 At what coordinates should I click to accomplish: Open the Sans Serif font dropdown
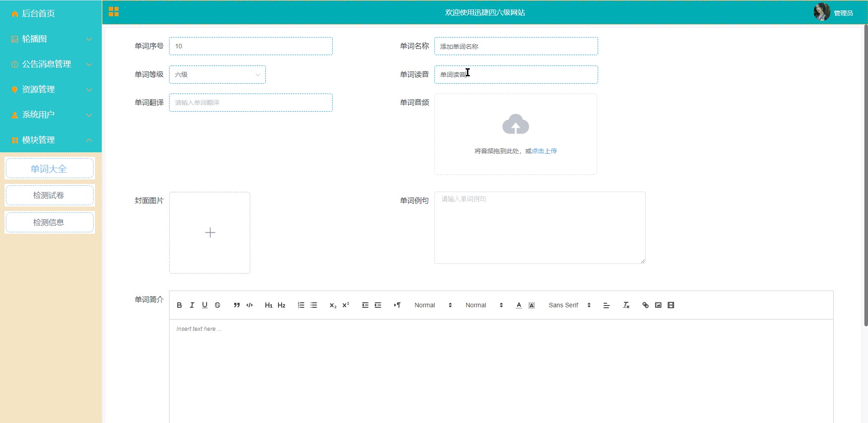[x=569, y=305]
